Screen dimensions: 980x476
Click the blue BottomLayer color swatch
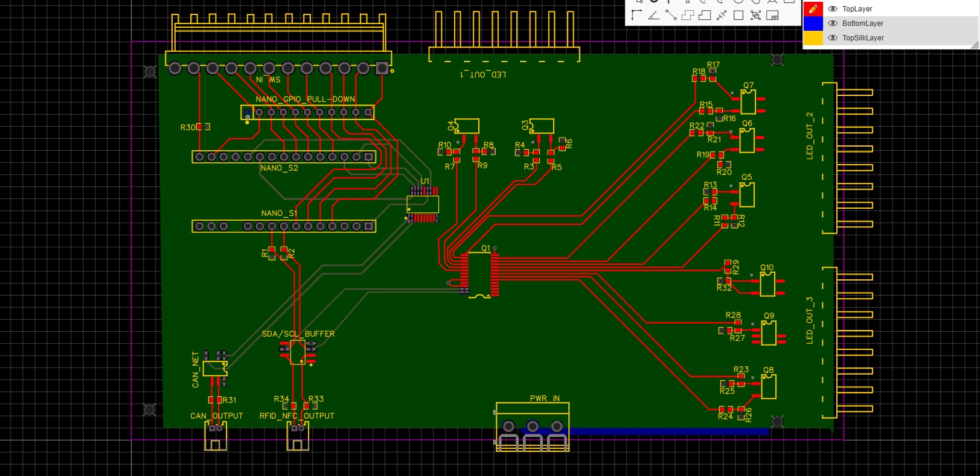tap(813, 24)
